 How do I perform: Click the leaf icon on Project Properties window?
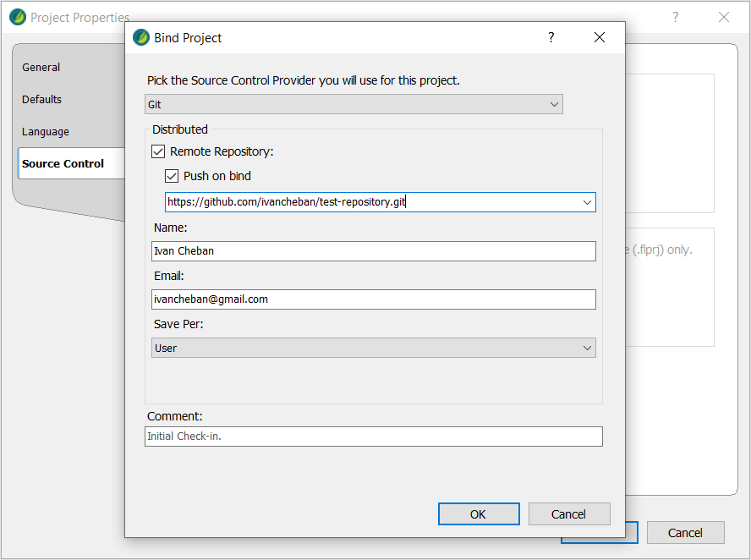[15, 16]
